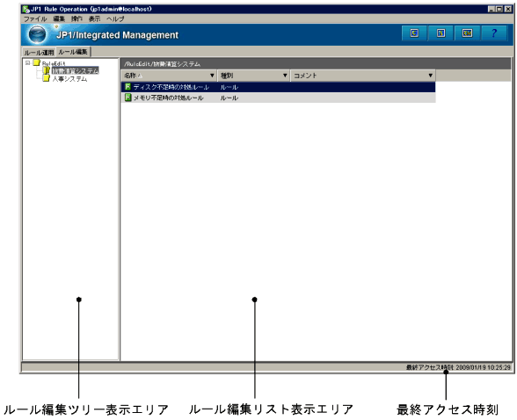Open the ヘルプ menu

(115, 18)
